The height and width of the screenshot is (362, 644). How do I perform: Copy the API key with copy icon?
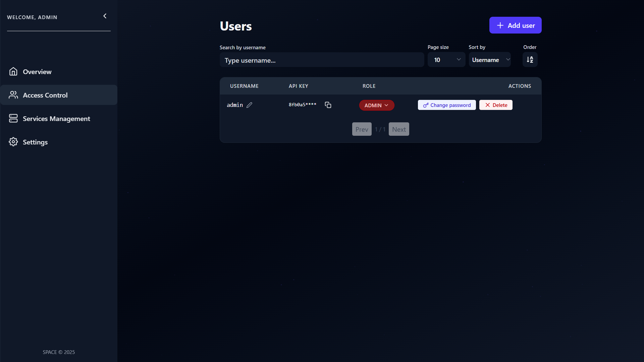click(x=328, y=105)
